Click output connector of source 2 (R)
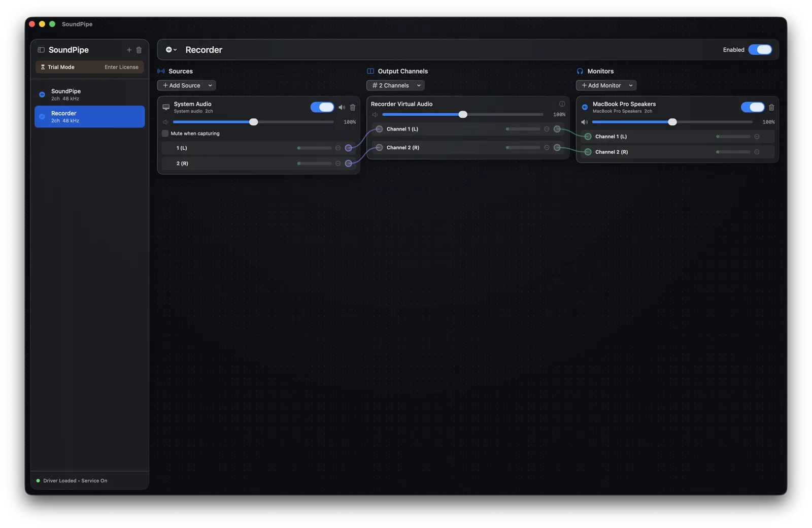Image resolution: width=812 pixels, height=528 pixels. [x=349, y=163]
